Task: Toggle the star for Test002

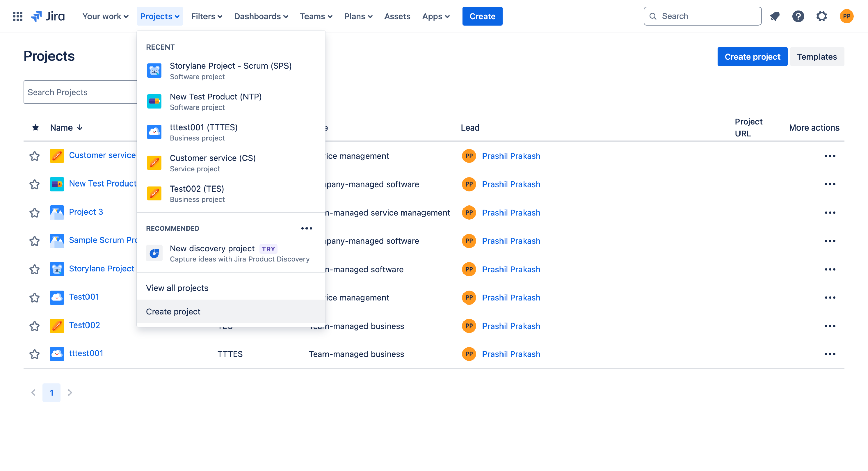Action: click(35, 326)
